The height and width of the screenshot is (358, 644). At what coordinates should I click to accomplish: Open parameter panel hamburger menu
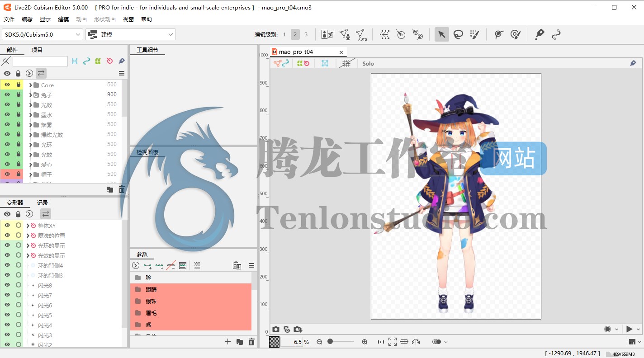pos(251,265)
